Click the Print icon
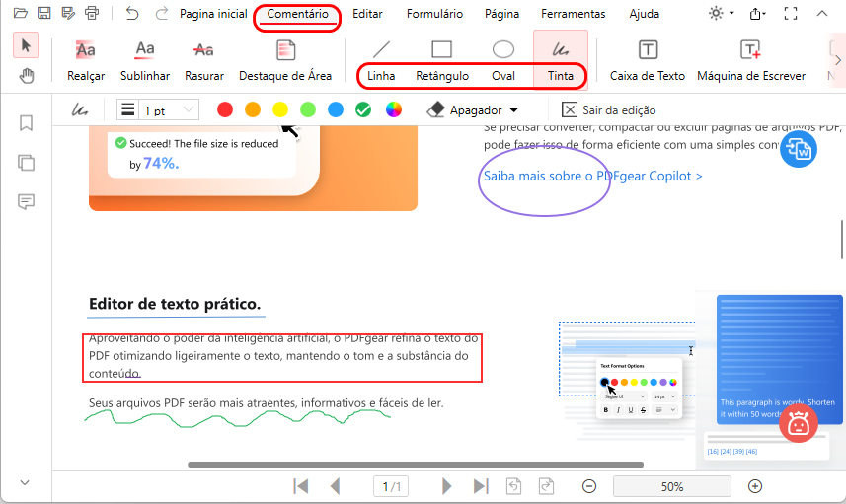Screen dimensions: 846x504 coord(92,13)
